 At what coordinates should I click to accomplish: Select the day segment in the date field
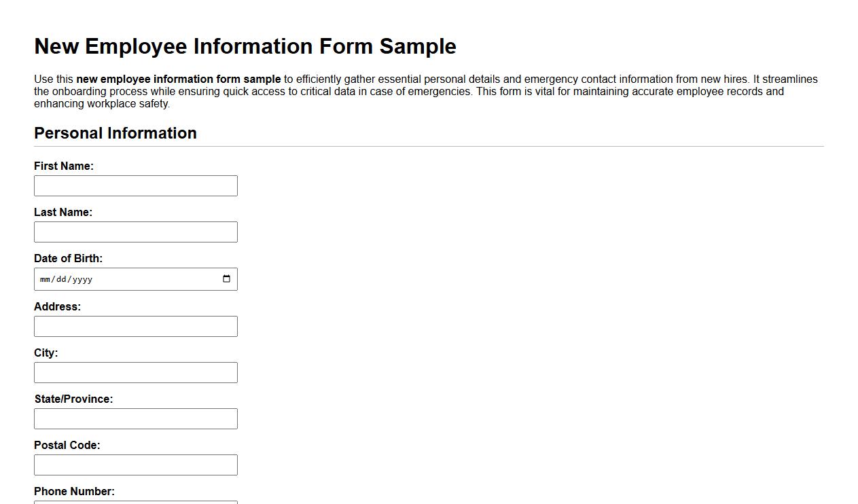pos(62,278)
